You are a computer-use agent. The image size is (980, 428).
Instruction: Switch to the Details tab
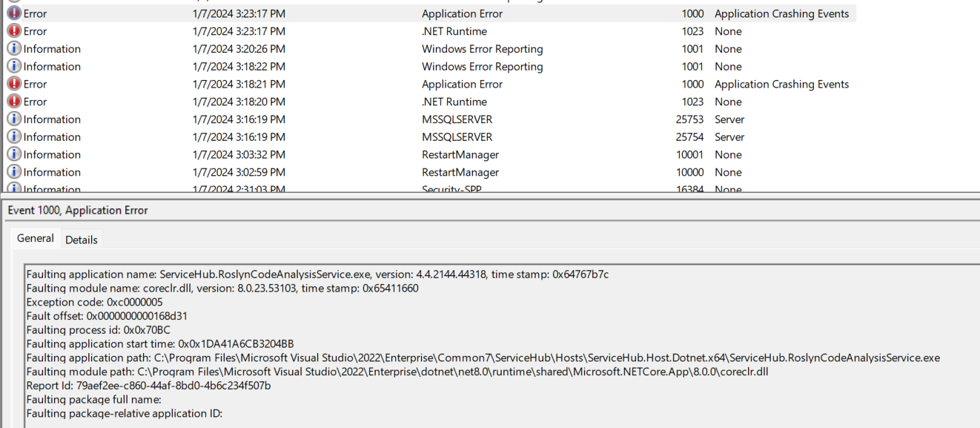point(82,240)
